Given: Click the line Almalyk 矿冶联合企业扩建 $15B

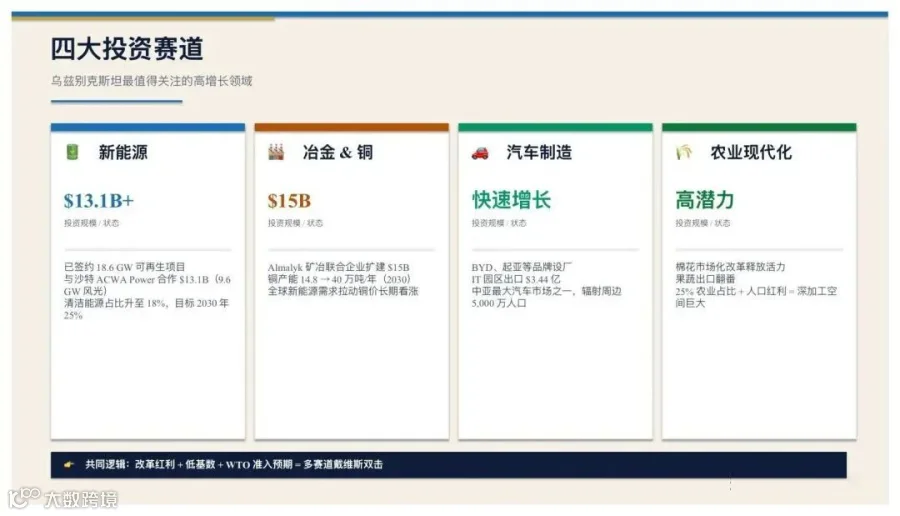Looking at the screenshot, I should click(x=339, y=267).
